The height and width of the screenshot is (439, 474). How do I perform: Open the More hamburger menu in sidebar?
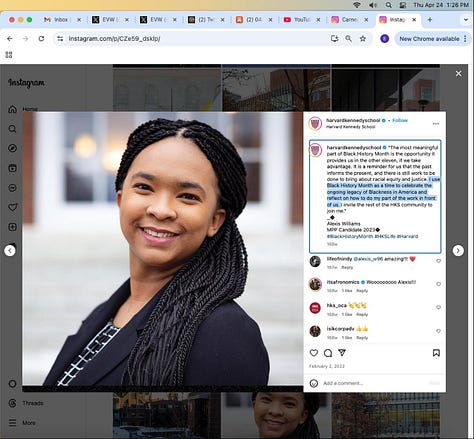[22, 423]
